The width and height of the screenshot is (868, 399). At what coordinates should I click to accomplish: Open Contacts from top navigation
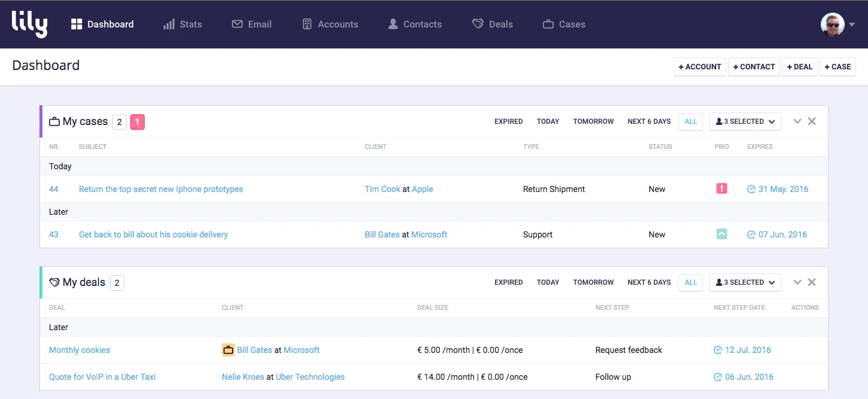pos(415,25)
